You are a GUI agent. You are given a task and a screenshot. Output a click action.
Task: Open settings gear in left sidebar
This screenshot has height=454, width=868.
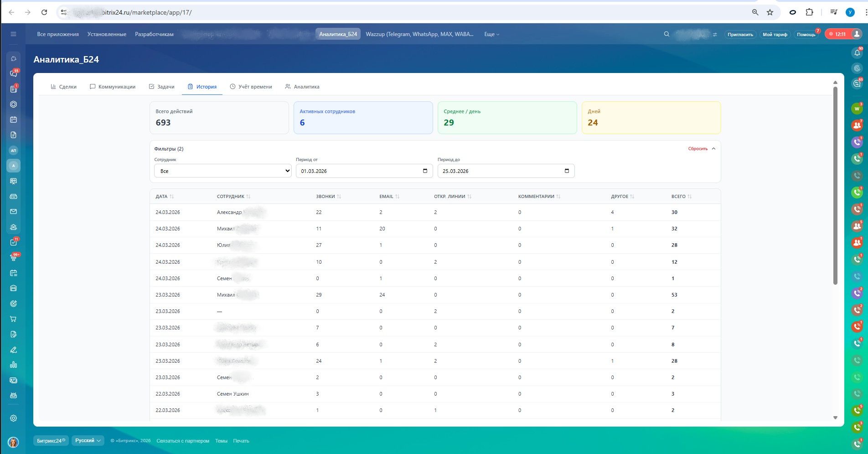pos(13,418)
